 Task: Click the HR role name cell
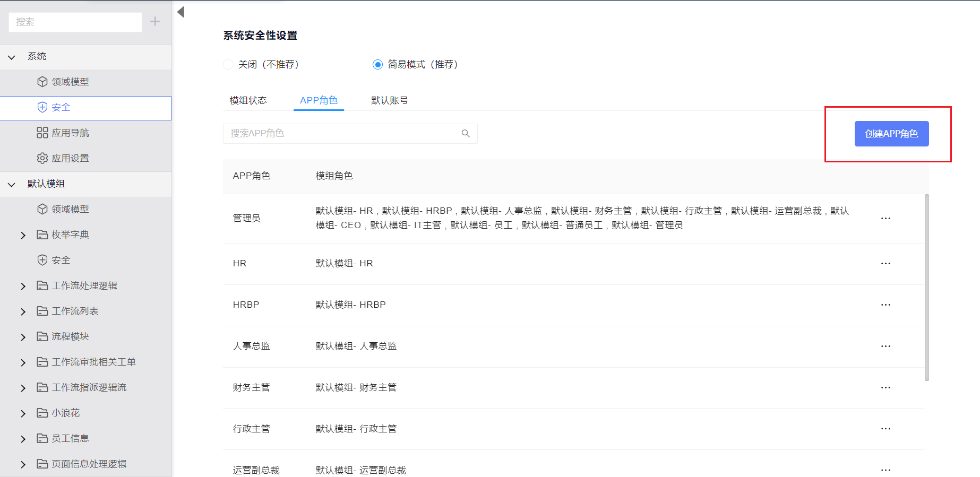[x=239, y=263]
